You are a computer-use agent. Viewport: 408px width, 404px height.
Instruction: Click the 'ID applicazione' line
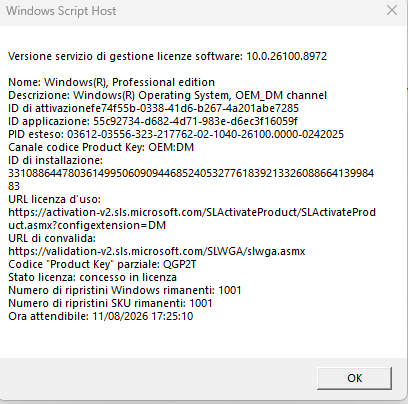153,121
